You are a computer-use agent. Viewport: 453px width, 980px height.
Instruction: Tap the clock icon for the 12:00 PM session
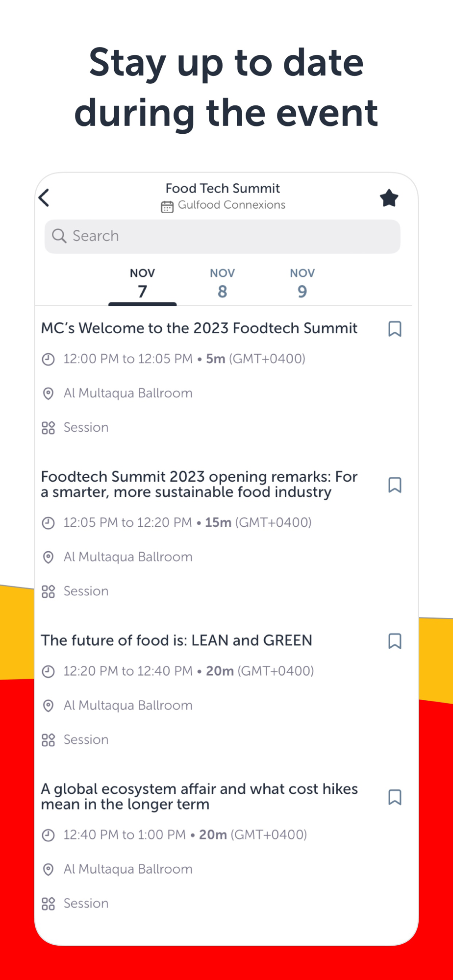[48, 359]
